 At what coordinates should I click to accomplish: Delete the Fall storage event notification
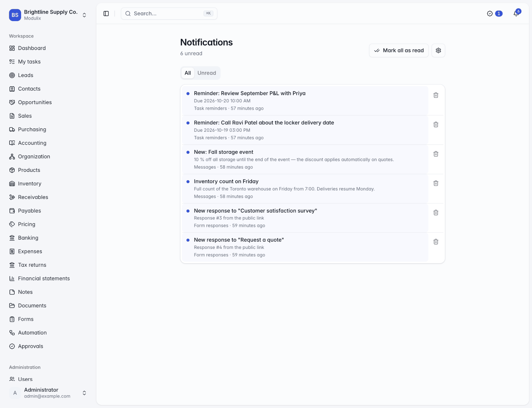pyautogui.click(x=436, y=154)
